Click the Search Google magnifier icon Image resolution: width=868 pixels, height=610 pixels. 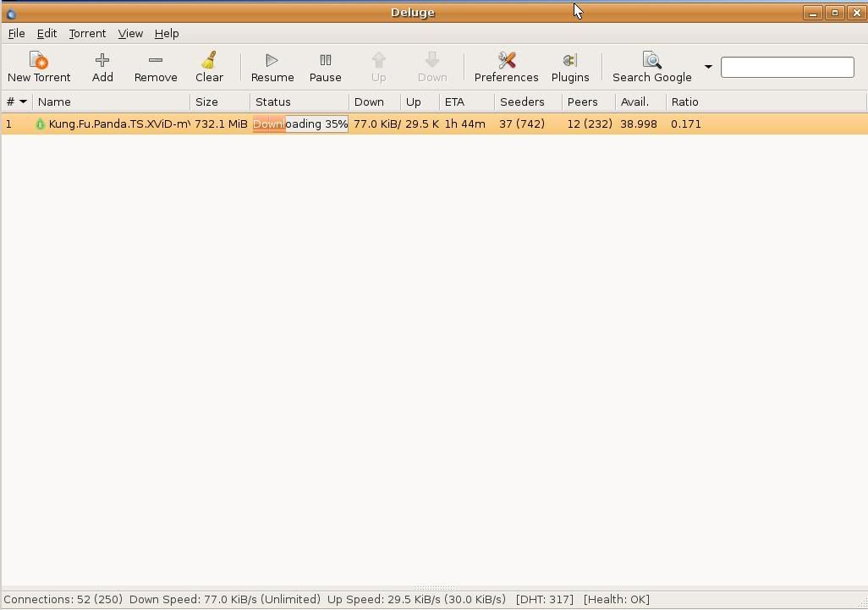pyautogui.click(x=652, y=60)
